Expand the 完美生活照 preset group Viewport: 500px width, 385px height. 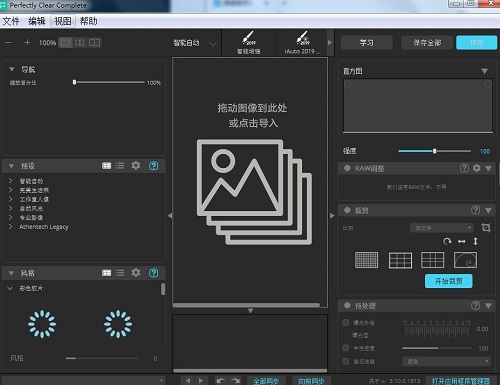(11, 190)
